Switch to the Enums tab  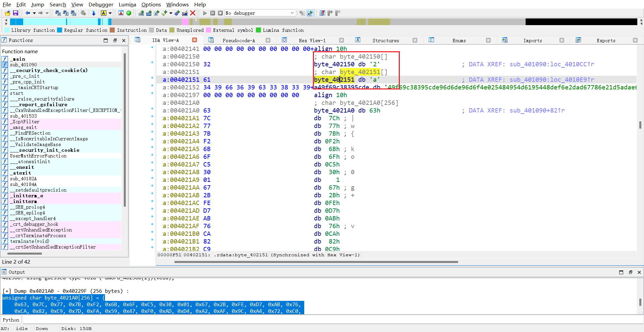click(459, 41)
